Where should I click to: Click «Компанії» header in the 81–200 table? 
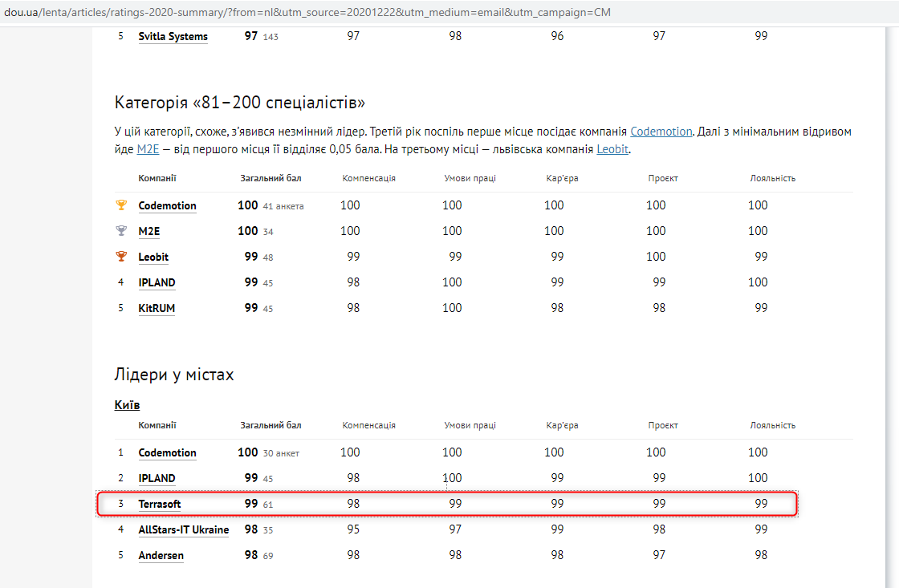157,178
